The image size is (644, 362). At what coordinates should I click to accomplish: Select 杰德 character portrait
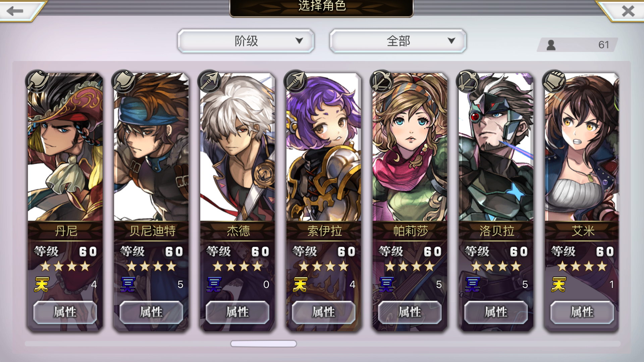click(237, 147)
